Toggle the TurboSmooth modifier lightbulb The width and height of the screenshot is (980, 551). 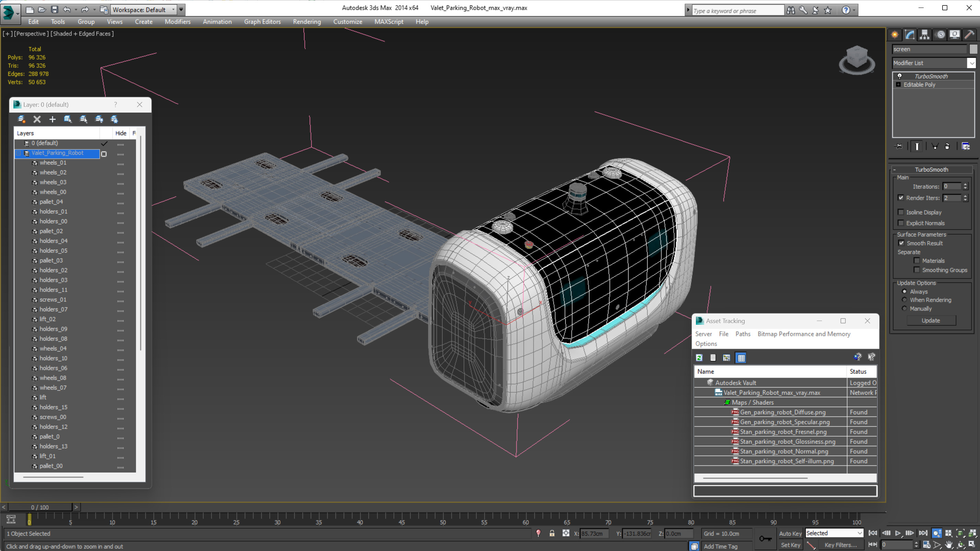[x=899, y=76]
